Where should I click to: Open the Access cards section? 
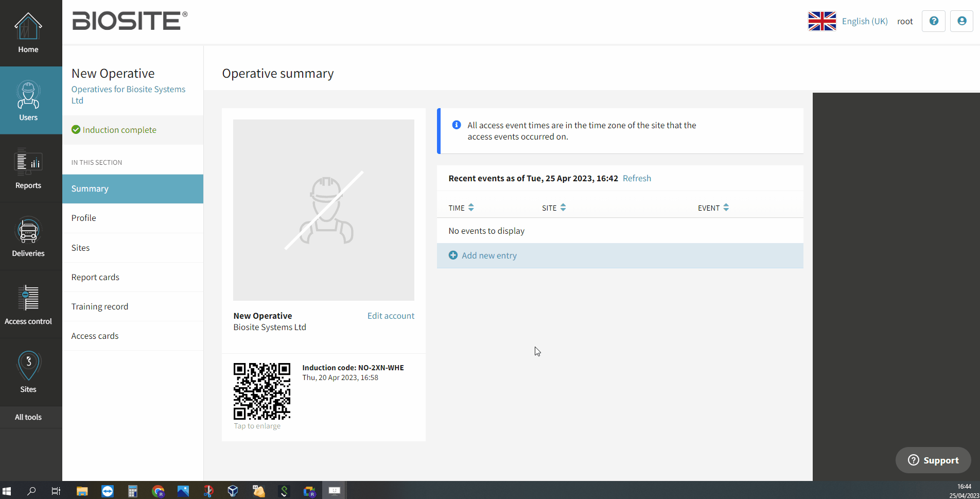[x=133, y=336]
